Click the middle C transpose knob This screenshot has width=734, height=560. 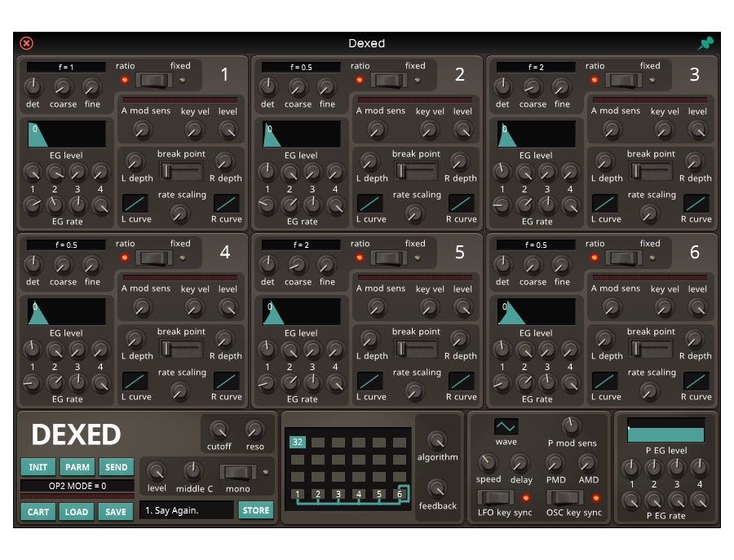(192, 470)
